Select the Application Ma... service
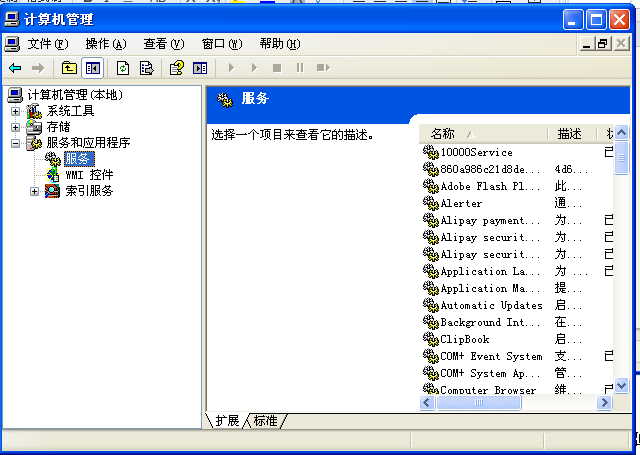The image size is (640, 455). tap(490, 288)
